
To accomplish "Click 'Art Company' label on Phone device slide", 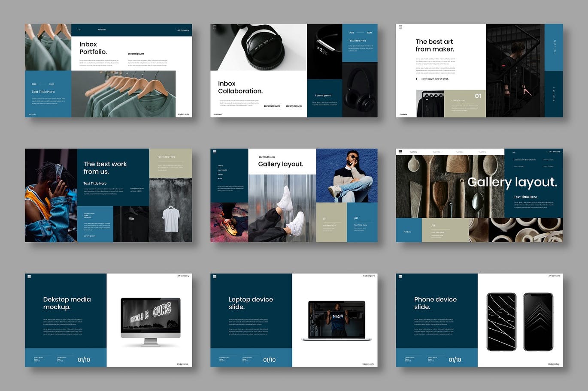I will 554,276.
